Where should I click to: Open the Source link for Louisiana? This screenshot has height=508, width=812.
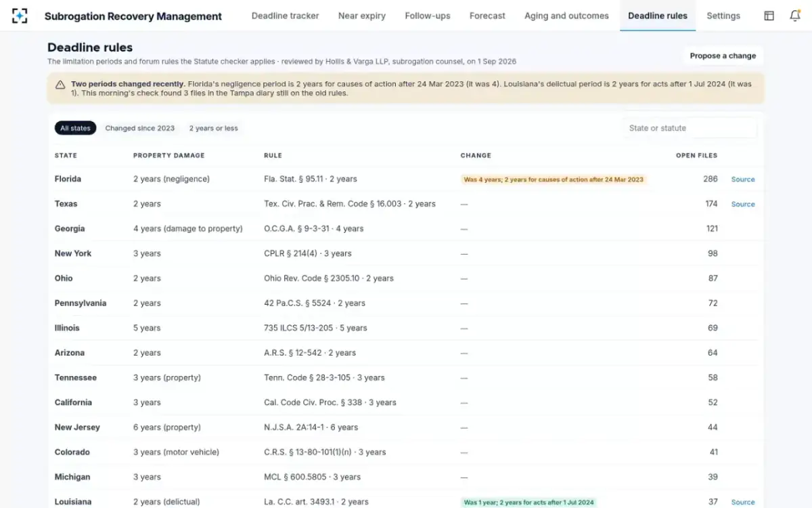click(743, 502)
